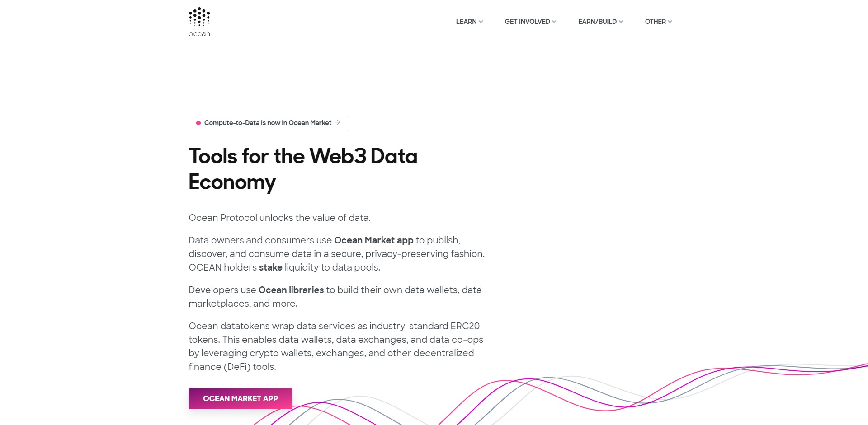This screenshot has height=425, width=868.
Task: Expand the chevron beside GET INVOLVED
Action: [x=554, y=22]
